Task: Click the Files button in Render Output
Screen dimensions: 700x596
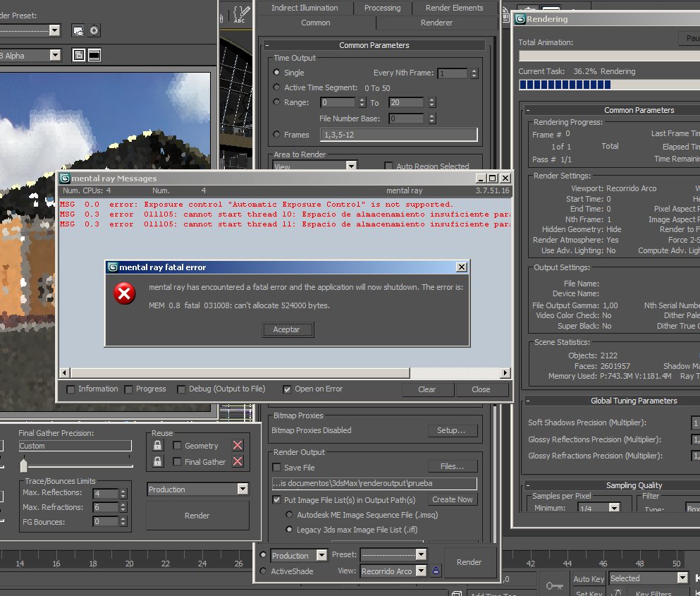Action: coord(453,466)
